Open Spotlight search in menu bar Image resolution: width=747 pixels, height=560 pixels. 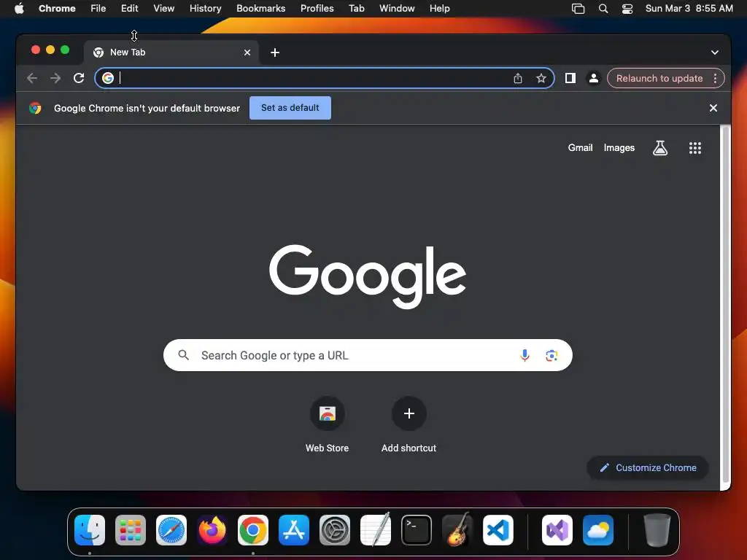point(603,9)
